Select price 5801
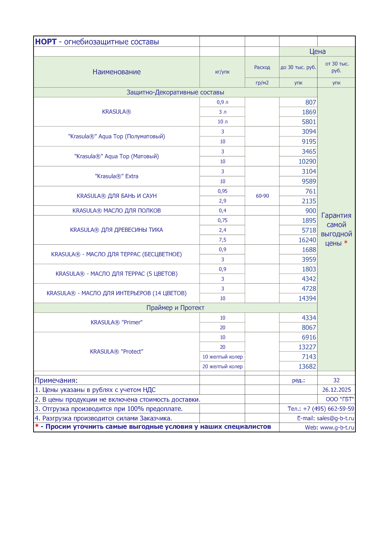Viewport: 392px width, 555px height. point(309,121)
